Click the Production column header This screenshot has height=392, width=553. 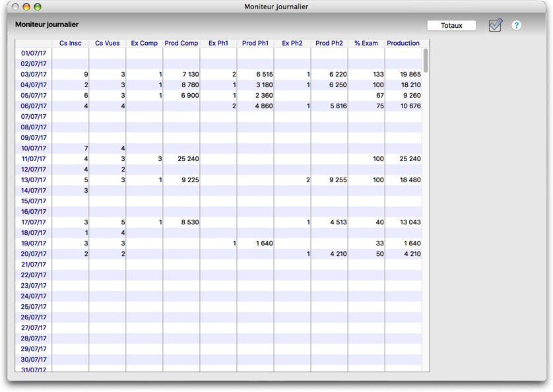403,43
